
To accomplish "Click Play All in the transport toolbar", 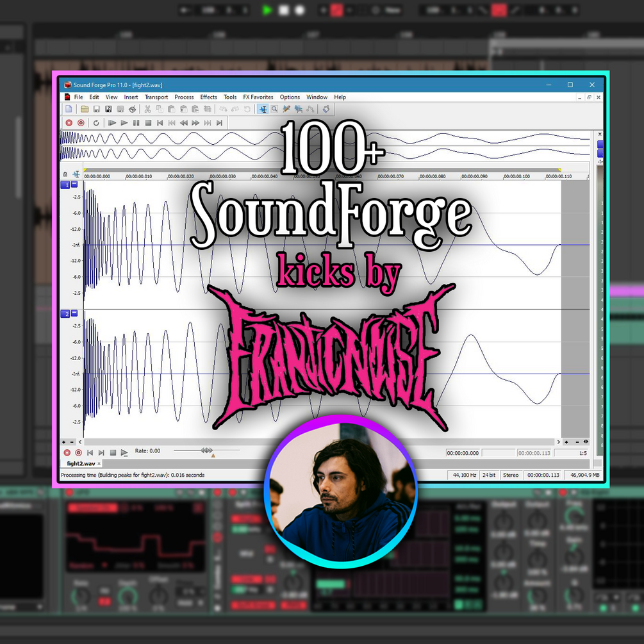I will [111, 123].
